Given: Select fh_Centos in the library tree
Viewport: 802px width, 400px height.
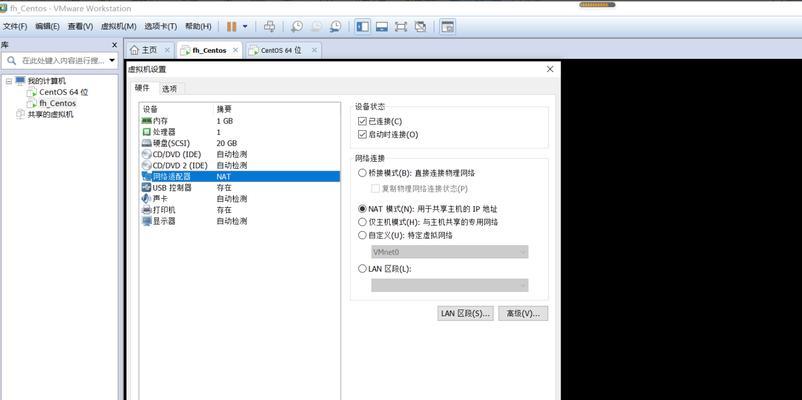Looking at the screenshot, I should (x=57, y=103).
